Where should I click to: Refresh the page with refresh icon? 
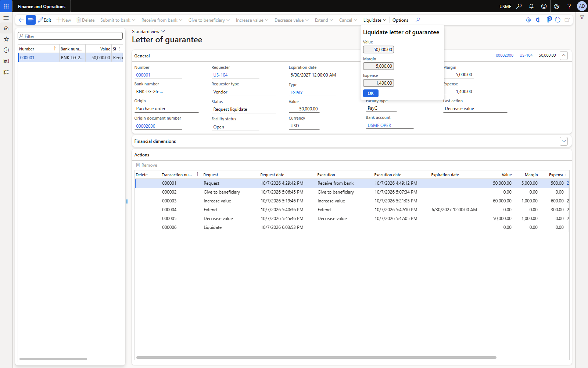click(x=557, y=20)
